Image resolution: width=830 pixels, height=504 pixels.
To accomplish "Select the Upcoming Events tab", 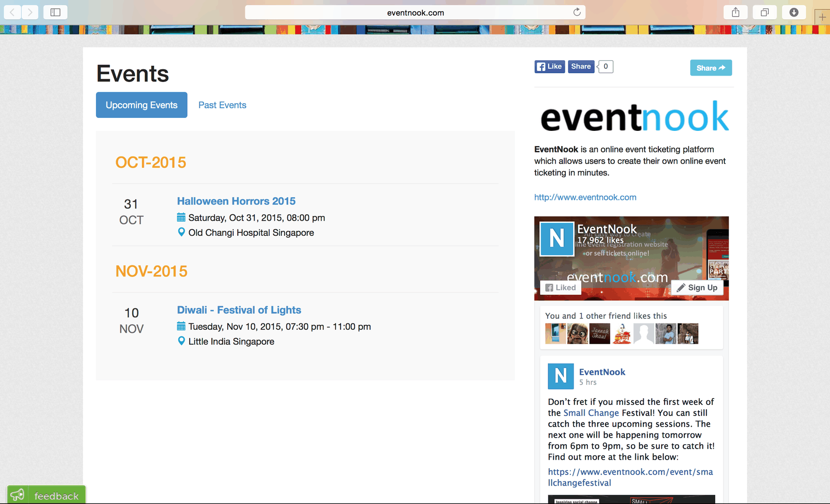I will click(142, 105).
